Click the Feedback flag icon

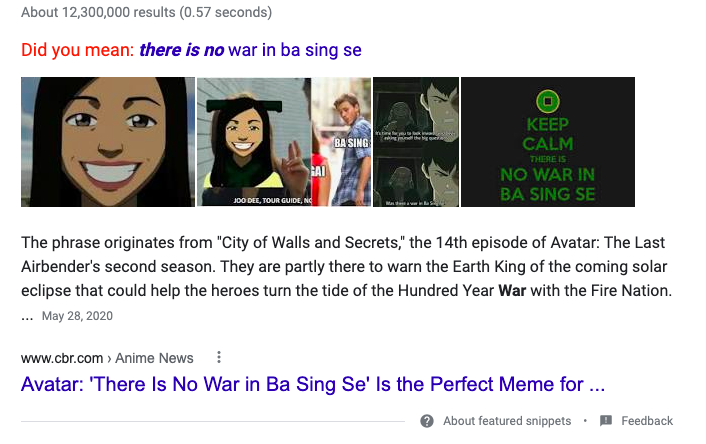pos(605,421)
